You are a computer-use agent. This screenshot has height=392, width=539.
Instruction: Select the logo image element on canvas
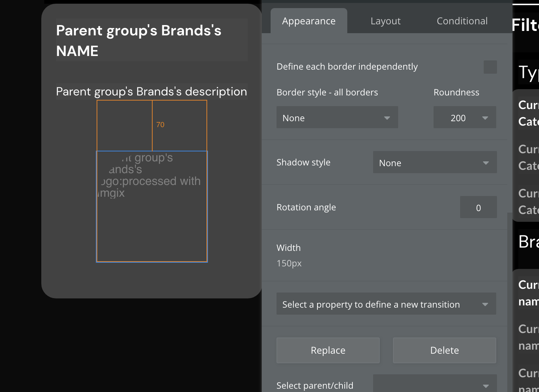(x=152, y=206)
